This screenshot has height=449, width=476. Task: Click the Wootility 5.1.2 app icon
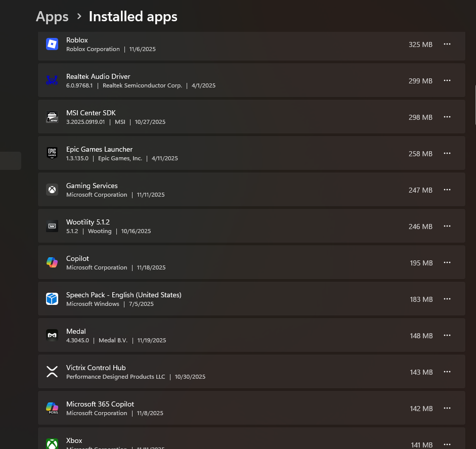(52, 226)
